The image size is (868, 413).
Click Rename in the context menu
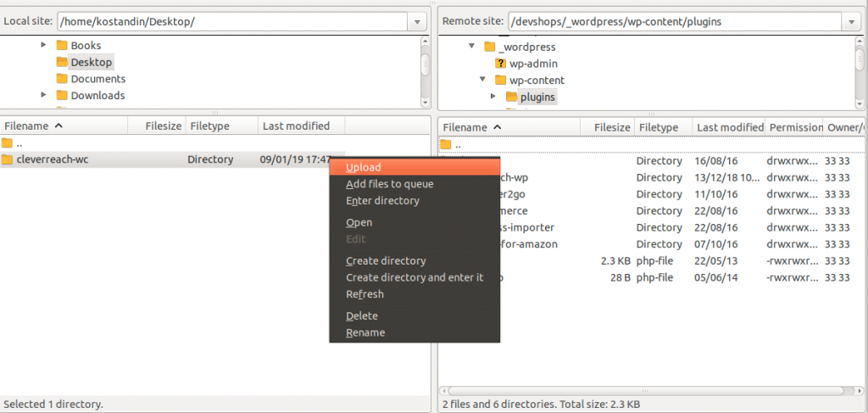pyautogui.click(x=365, y=332)
